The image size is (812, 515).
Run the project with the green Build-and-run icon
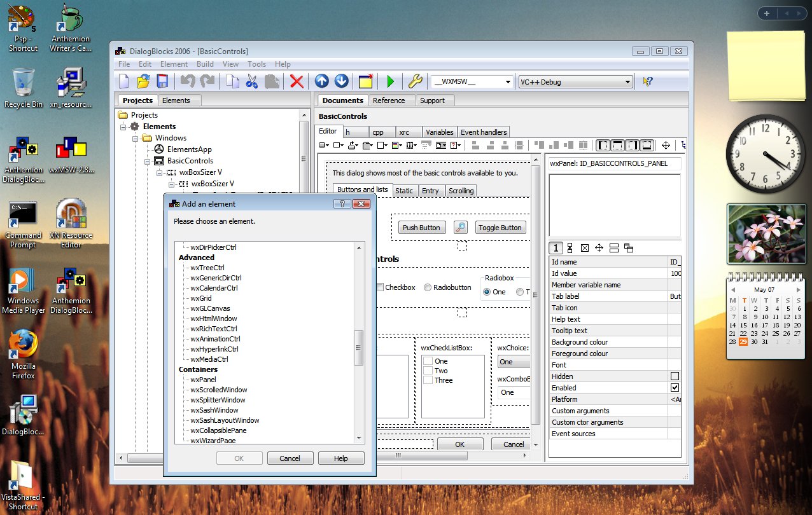[x=391, y=81]
